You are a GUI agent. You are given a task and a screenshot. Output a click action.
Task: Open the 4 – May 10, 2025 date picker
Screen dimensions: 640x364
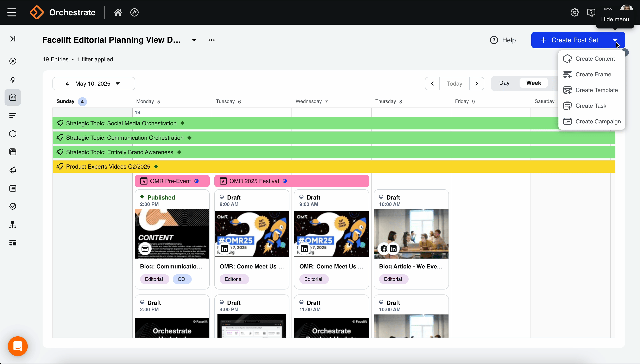click(x=94, y=84)
